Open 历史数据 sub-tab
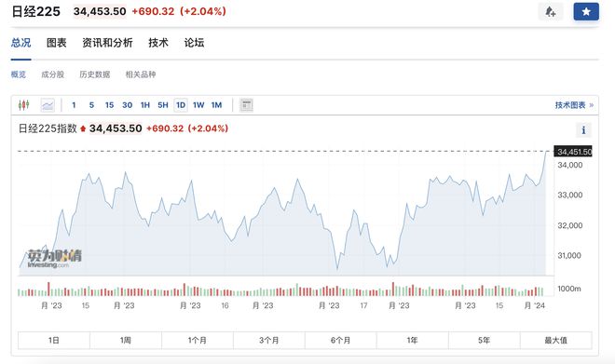615x364 pixels. point(95,74)
